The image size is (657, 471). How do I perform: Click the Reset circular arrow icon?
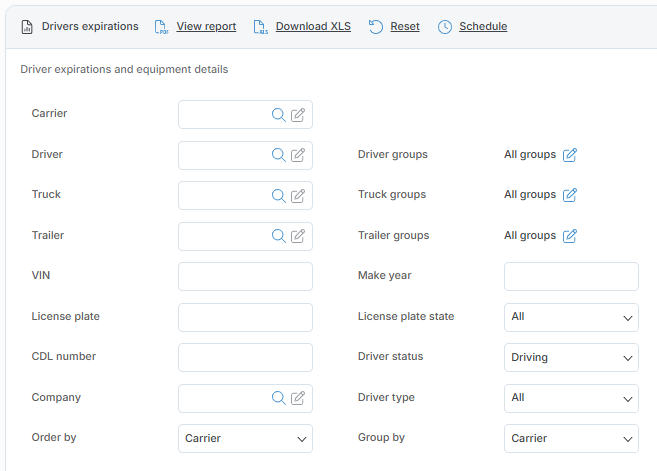[x=376, y=27]
